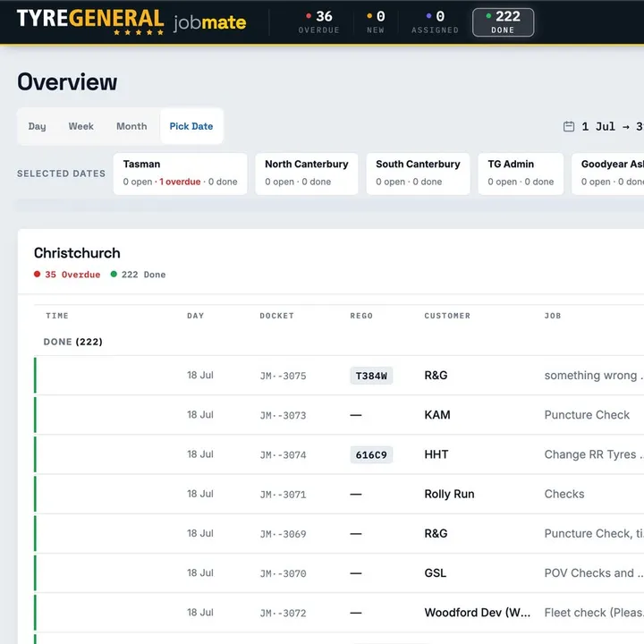Click the 'Fleet check' job description

(594, 613)
